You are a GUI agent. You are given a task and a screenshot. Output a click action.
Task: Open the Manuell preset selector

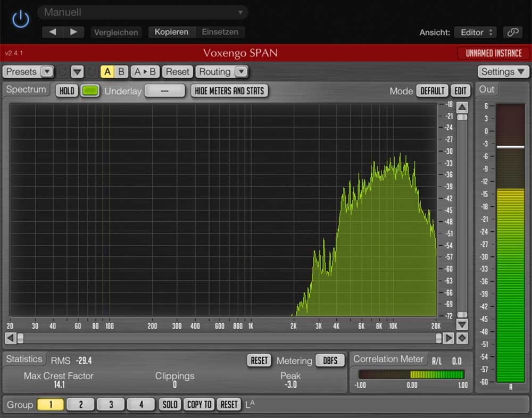(x=143, y=12)
